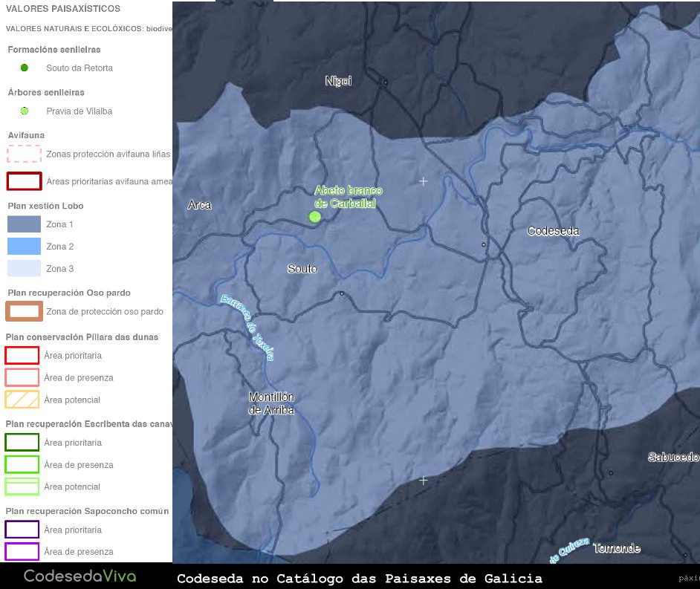Image resolution: width=700 pixels, height=589 pixels.
Task: Click the red Píllara das dunas Área prioritaria box
Action: click(x=22, y=356)
